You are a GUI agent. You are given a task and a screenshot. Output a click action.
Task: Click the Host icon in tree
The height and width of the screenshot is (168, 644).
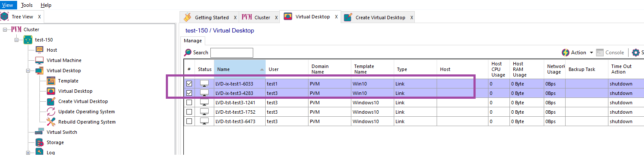coord(39,50)
